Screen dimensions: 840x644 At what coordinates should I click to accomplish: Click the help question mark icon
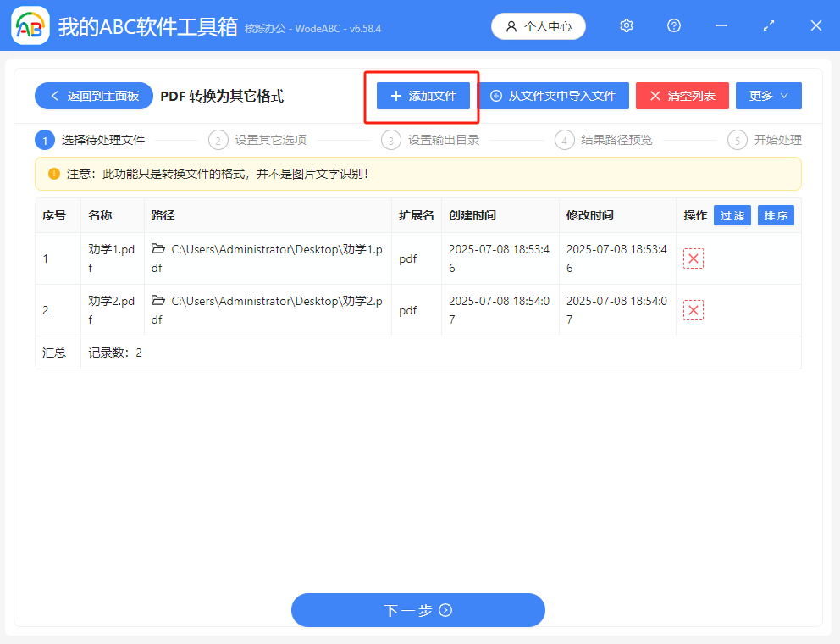(x=673, y=25)
